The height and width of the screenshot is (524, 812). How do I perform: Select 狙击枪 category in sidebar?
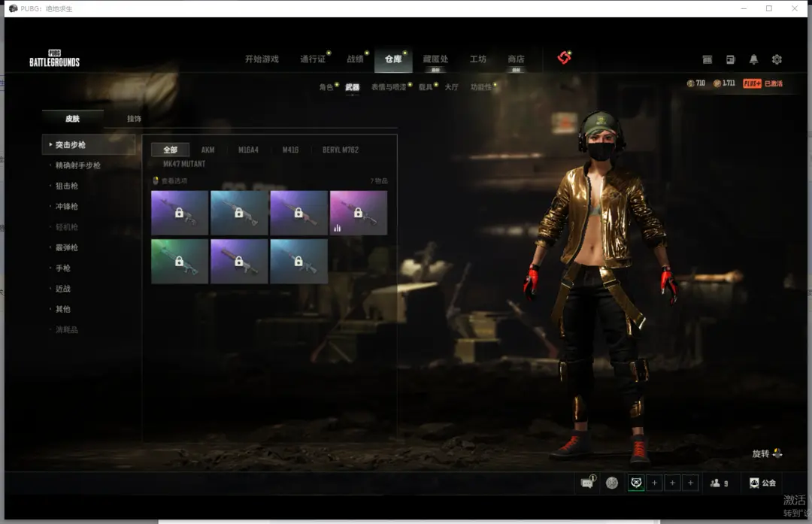pos(66,186)
